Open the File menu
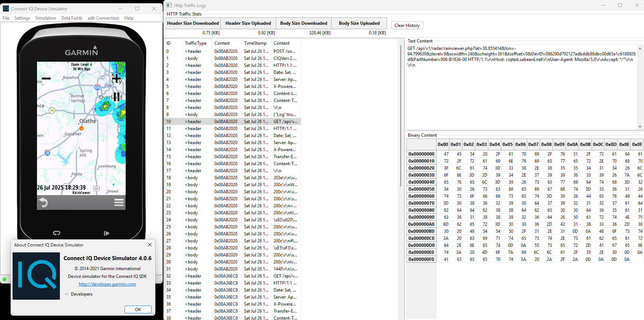This screenshot has height=320, width=644. (x=6, y=18)
